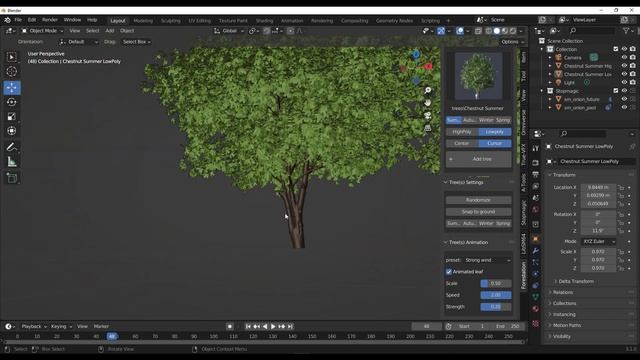This screenshot has width=640, height=360.
Task: Play the animation forward
Action: [x=273, y=326]
